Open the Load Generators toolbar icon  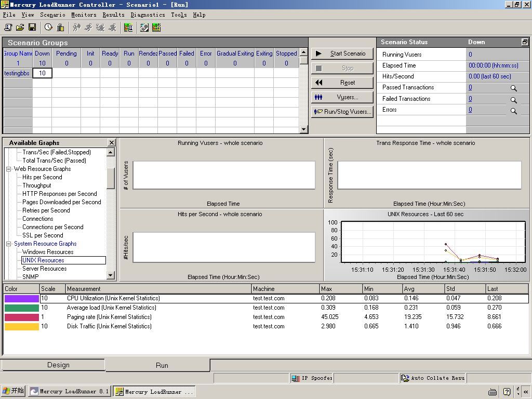coord(60,28)
